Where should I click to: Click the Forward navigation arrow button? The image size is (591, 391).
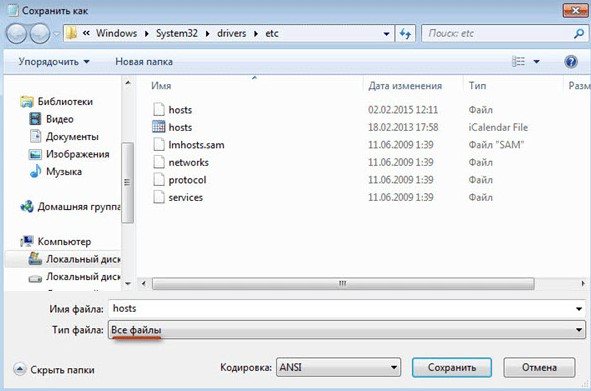click(40, 34)
